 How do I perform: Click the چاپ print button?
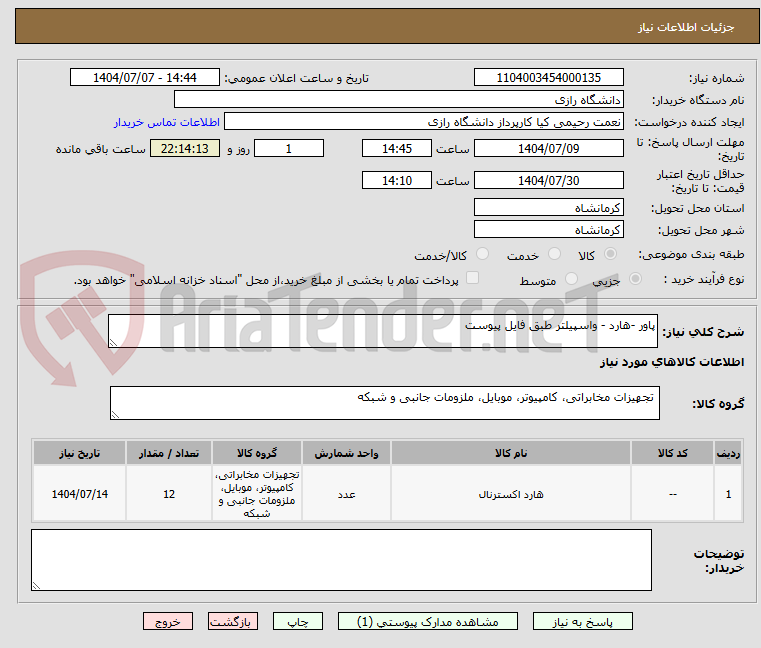[x=298, y=621]
